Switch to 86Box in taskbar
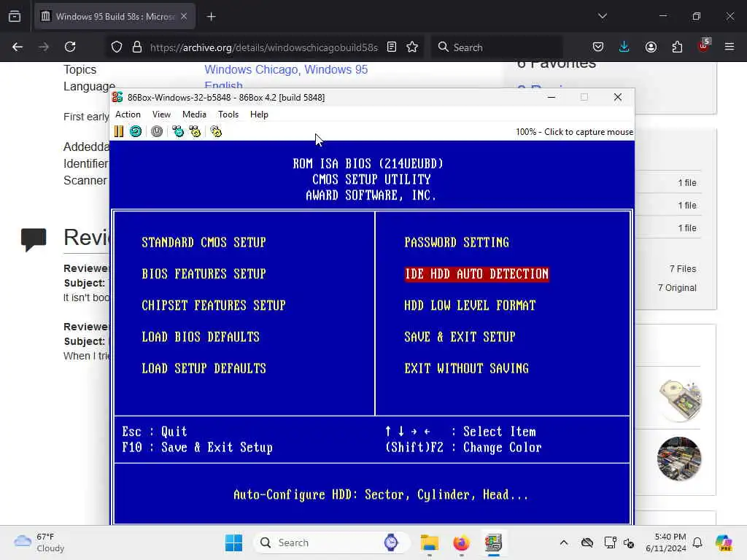The image size is (747, 560). click(493, 542)
